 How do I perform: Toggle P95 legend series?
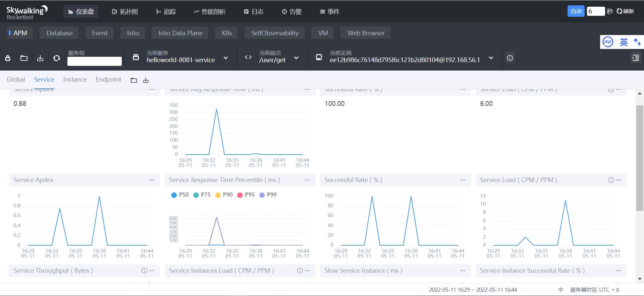click(x=246, y=195)
